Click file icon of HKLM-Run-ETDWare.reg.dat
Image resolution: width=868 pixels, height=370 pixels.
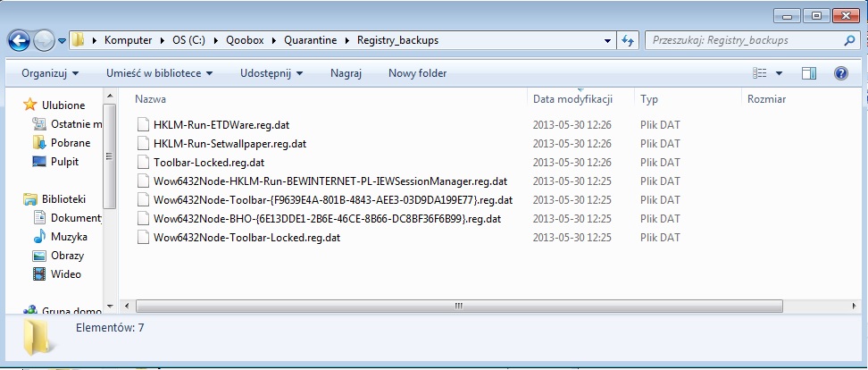click(144, 124)
